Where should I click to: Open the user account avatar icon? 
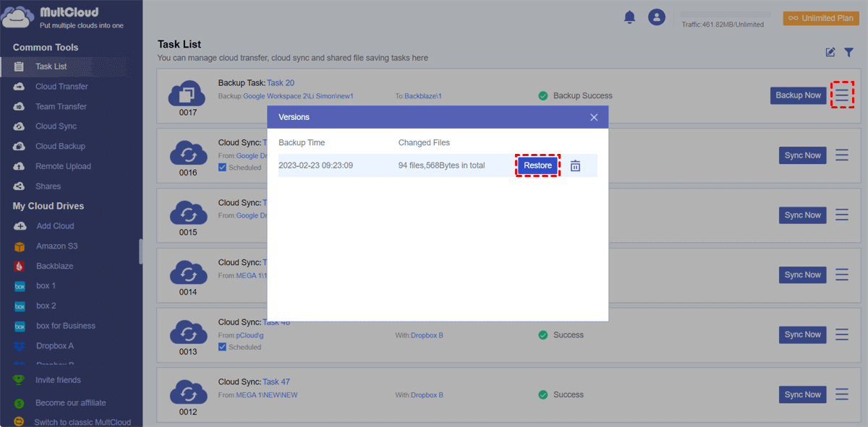(656, 17)
